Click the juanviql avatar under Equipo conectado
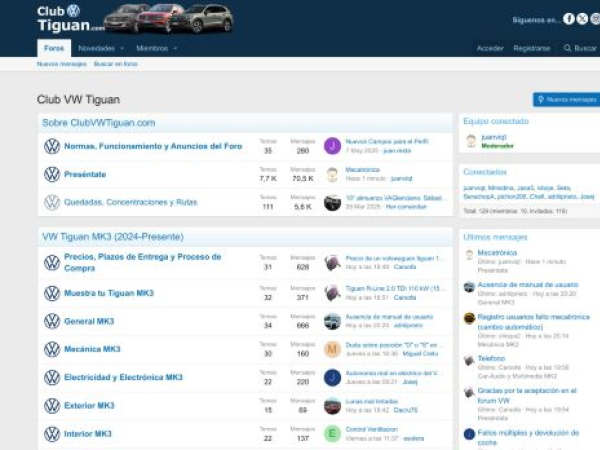The height and width of the screenshot is (450, 600). coord(471,141)
